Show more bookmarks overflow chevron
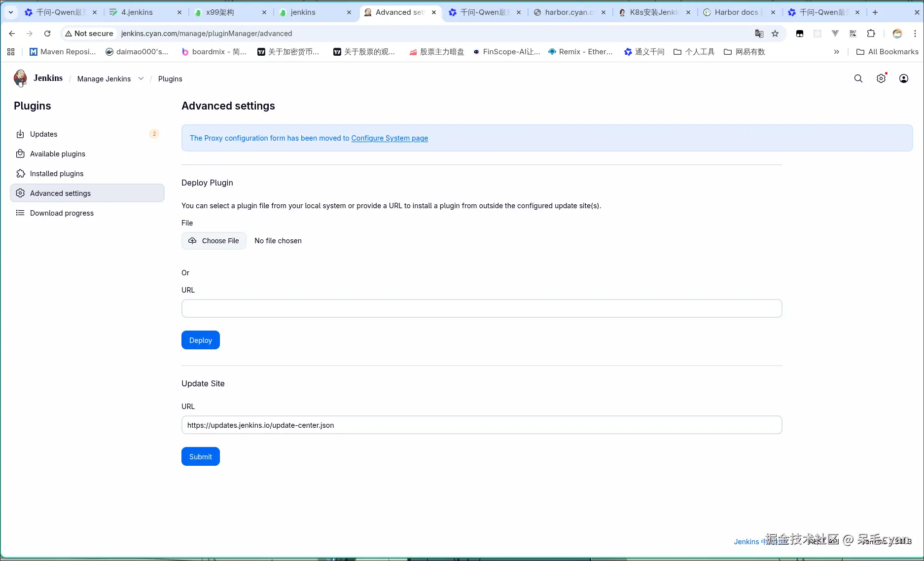The image size is (924, 561). pos(837,52)
